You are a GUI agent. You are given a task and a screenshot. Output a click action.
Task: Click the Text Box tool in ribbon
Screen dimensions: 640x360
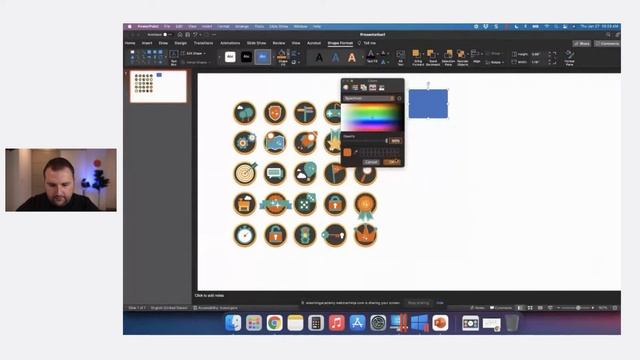pyautogui.click(x=173, y=57)
